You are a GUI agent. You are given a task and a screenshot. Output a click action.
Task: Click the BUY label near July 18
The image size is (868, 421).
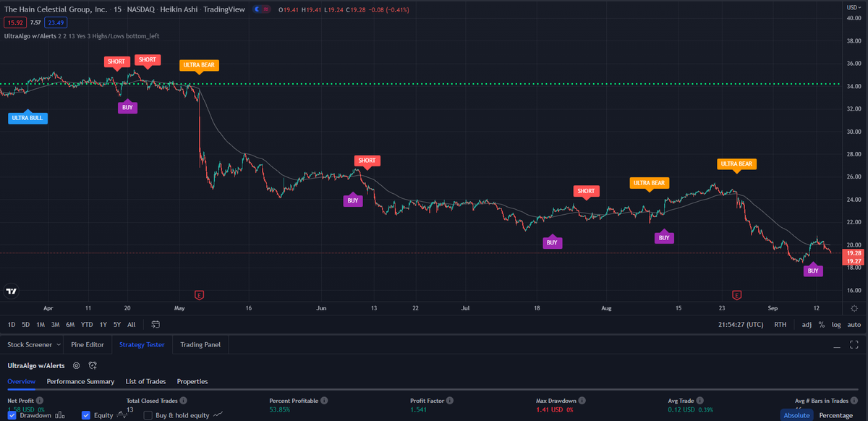point(552,243)
